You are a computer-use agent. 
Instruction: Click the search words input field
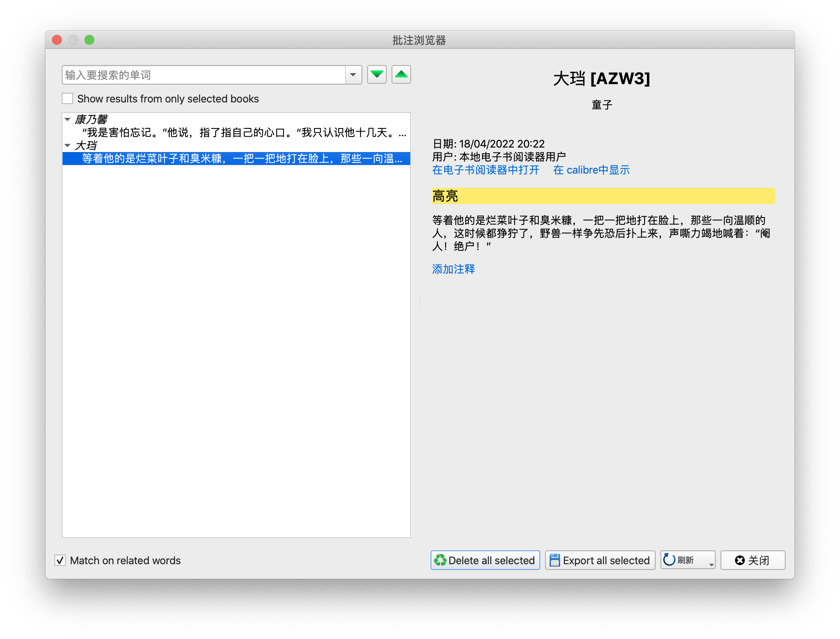[x=203, y=75]
